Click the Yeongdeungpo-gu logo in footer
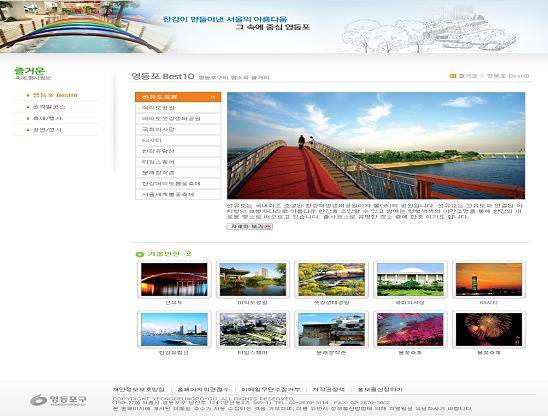This screenshot has width=548, height=416. point(58,400)
